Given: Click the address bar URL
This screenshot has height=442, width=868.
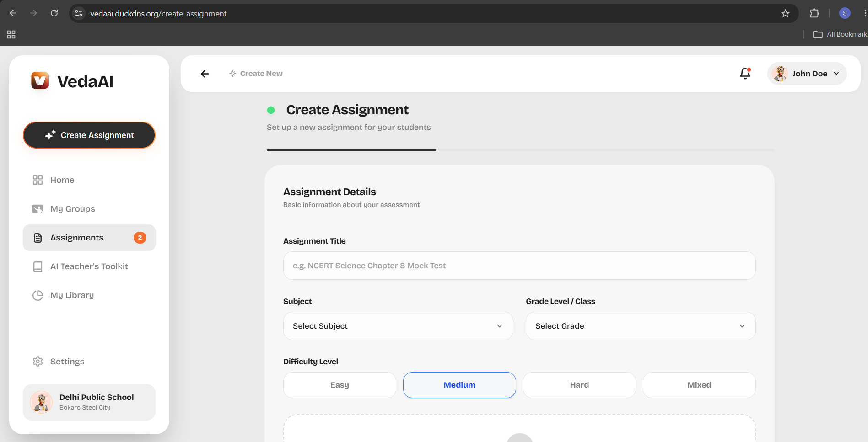Looking at the screenshot, I should (158, 14).
